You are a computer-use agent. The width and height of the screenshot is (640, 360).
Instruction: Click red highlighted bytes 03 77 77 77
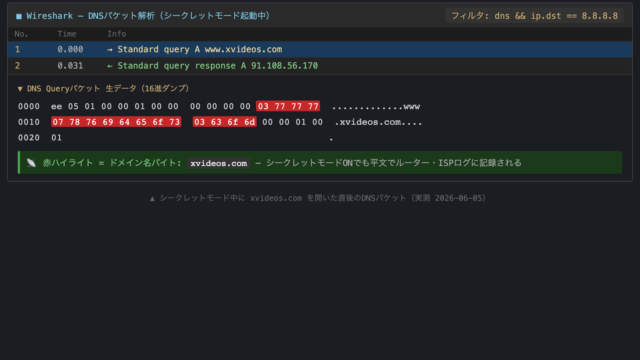(288, 106)
